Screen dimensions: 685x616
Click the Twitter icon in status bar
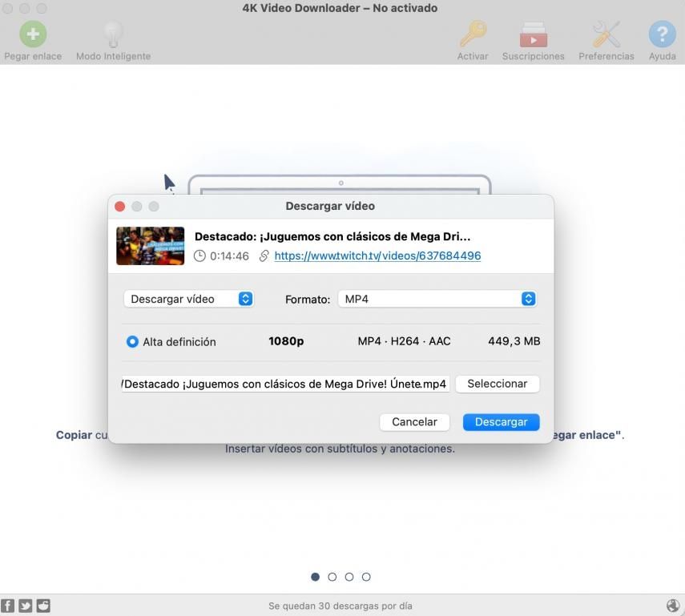tap(26, 606)
